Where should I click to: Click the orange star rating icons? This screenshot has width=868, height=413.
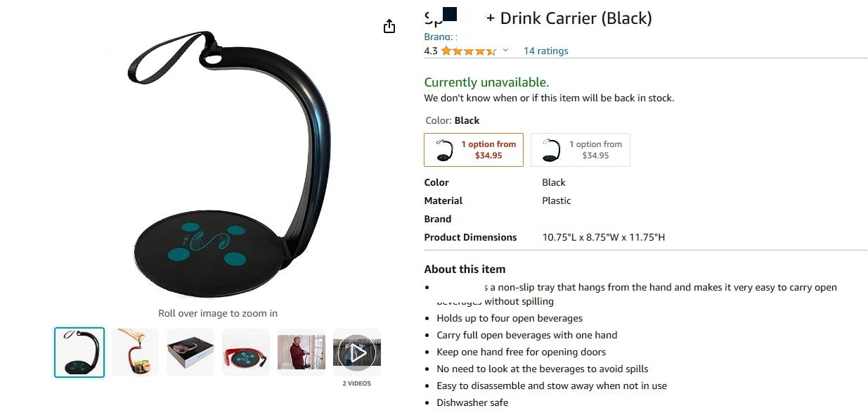469,51
